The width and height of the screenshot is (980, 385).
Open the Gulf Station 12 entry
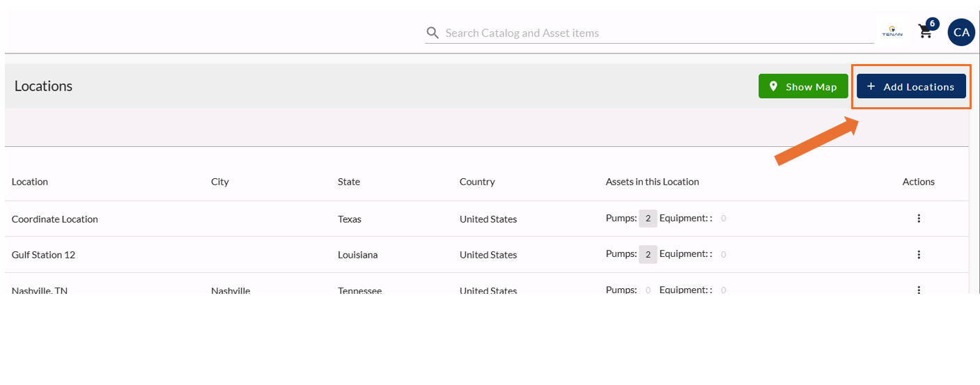pyautogui.click(x=43, y=255)
